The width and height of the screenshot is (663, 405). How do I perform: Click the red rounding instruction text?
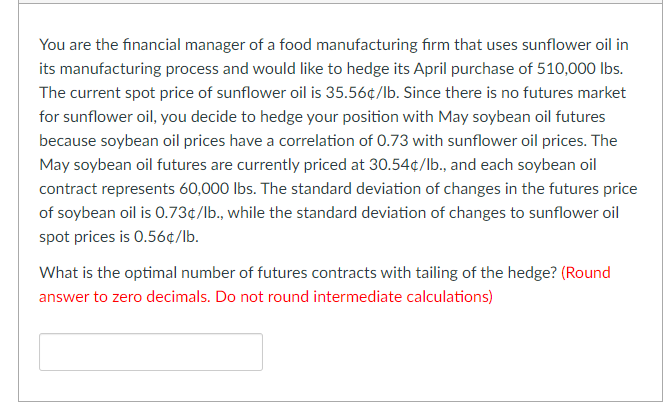(x=324, y=284)
